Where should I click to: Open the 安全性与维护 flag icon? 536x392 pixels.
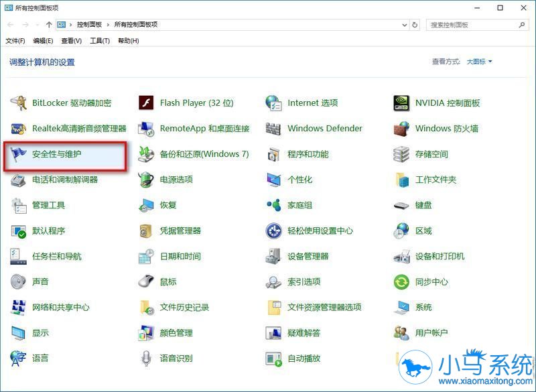coord(19,154)
